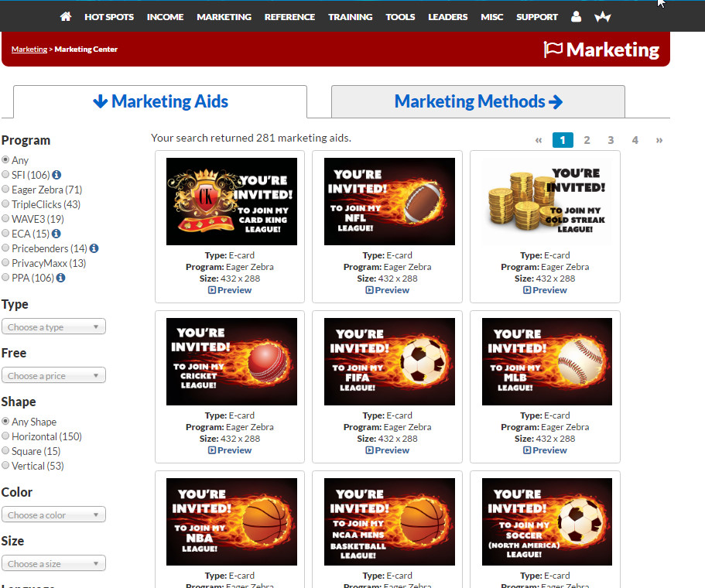705x588 pixels.
Task: Open the MARKETING menu
Action: click(x=224, y=17)
